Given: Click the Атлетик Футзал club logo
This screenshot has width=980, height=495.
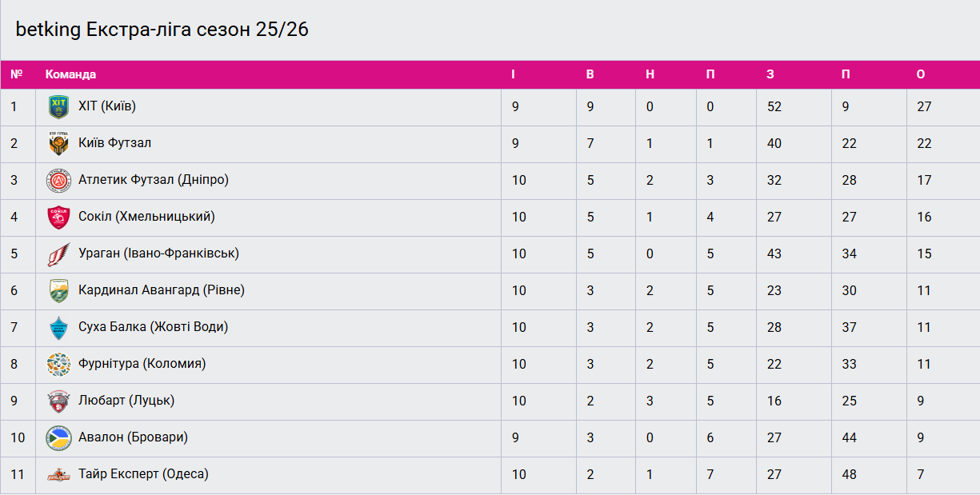Looking at the screenshot, I should [58, 181].
